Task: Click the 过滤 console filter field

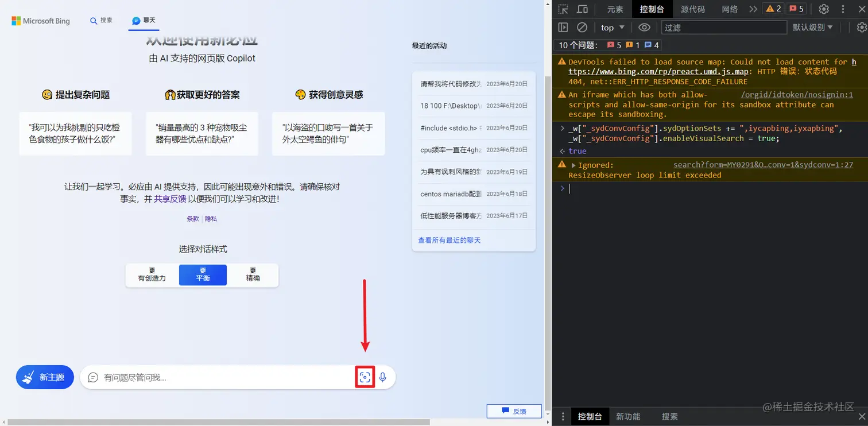Action: pos(724,28)
